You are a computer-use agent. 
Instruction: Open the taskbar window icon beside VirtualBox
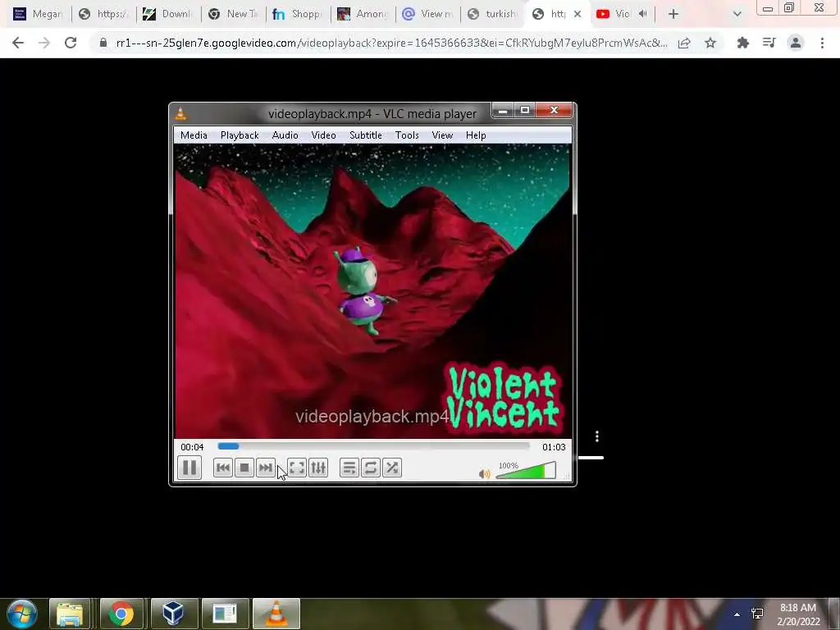coord(225,614)
